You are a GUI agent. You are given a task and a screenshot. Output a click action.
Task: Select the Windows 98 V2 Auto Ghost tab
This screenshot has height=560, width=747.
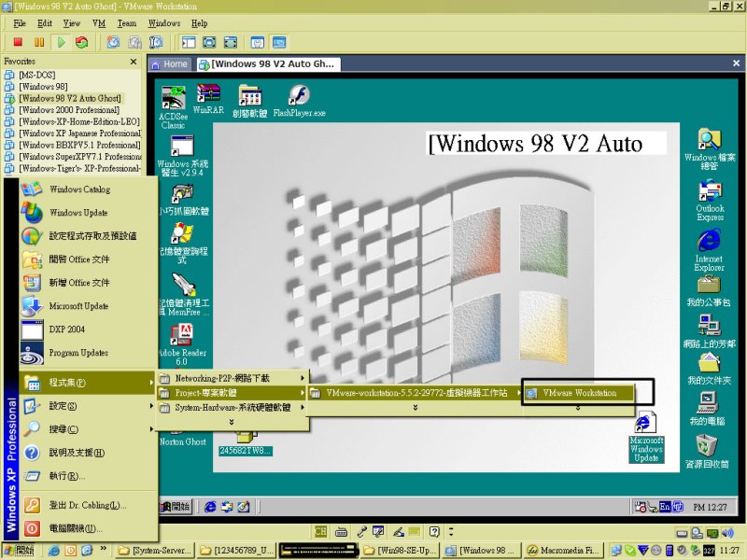click(x=268, y=64)
